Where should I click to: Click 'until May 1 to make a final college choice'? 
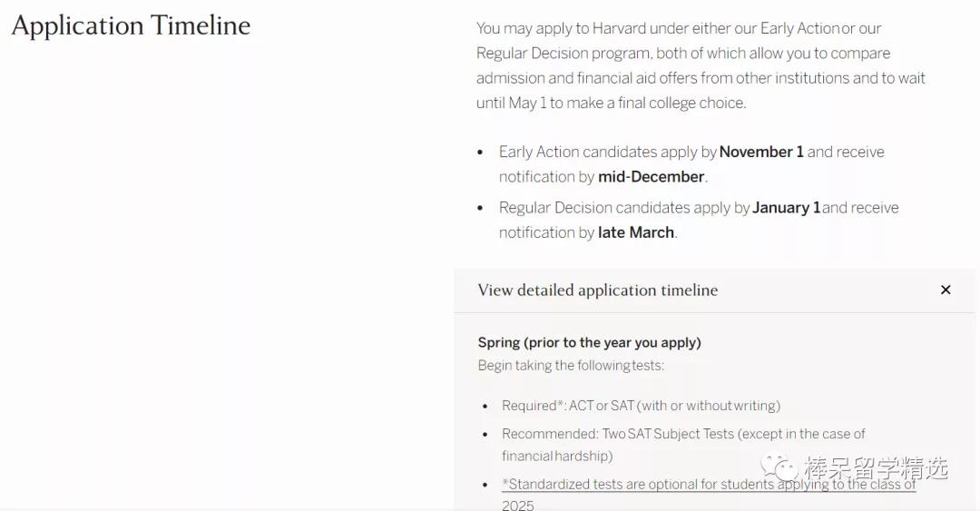pyautogui.click(x=612, y=103)
